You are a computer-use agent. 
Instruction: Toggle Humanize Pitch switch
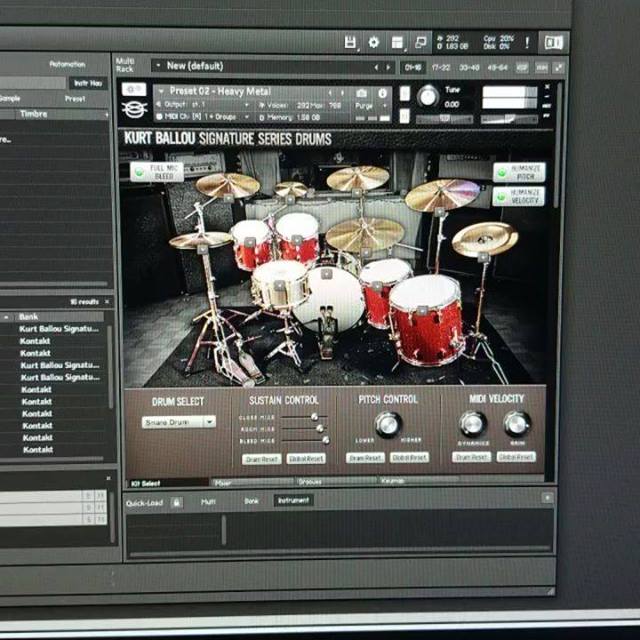coord(519,172)
